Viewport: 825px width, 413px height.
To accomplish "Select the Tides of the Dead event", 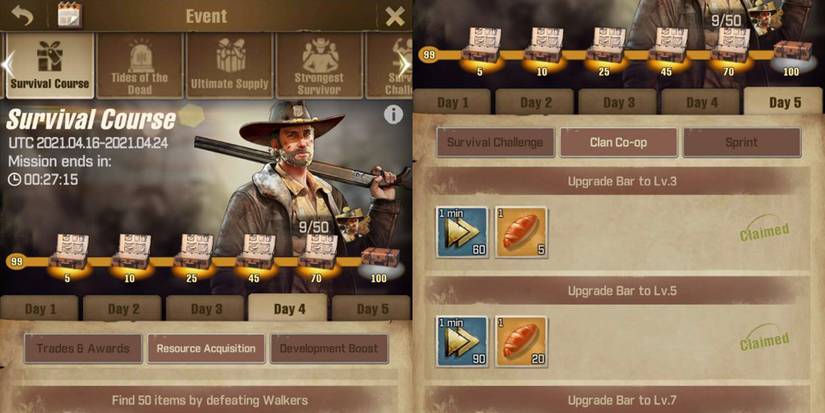I will 139,66.
